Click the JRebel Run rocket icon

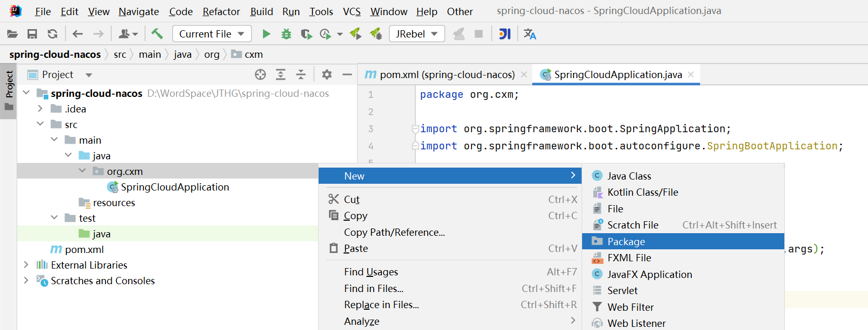coord(356,34)
